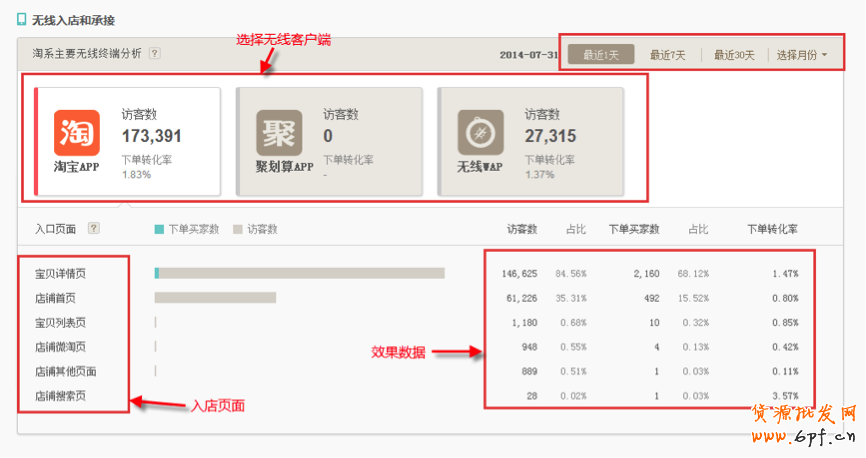This screenshot has height=458, width=866.
Task: Switch to 最近7天 time range
Action: tap(667, 55)
